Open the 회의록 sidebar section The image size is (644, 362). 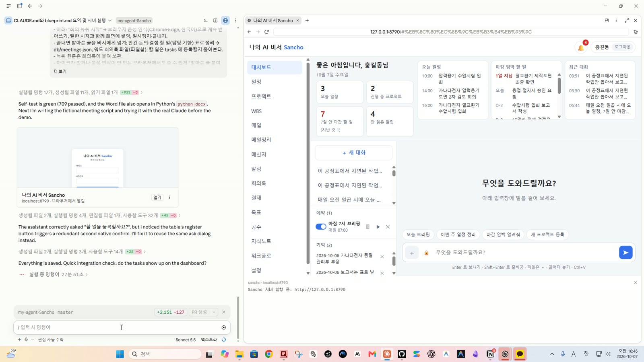click(x=275, y=183)
